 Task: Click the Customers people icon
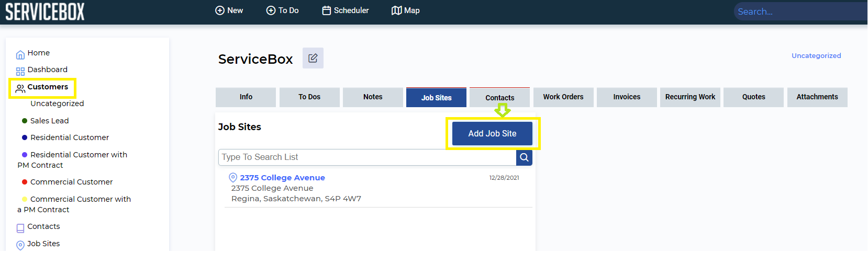pyautogui.click(x=20, y=88)
